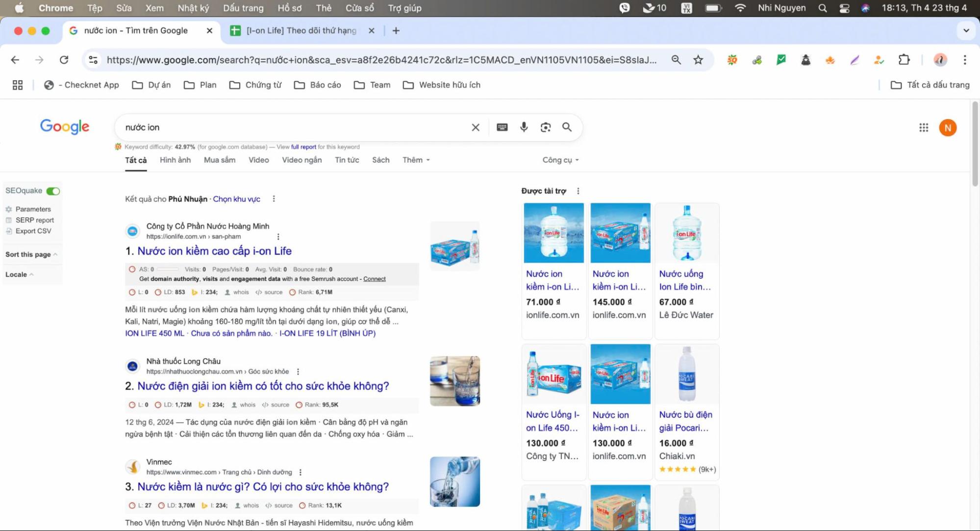Click the zoom magnifier icon in address bar
The height and width of the screenshot is (531, 980).
(x=676, y=60)
